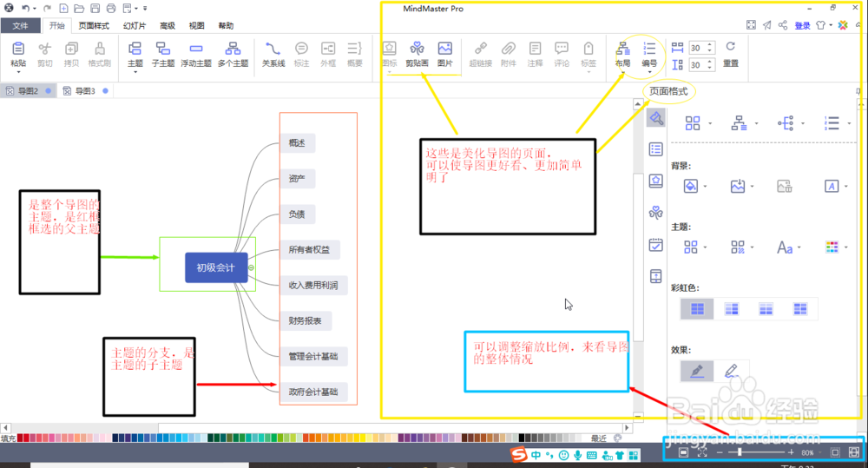Click the Cut (剪切) scissors icon

45,49
